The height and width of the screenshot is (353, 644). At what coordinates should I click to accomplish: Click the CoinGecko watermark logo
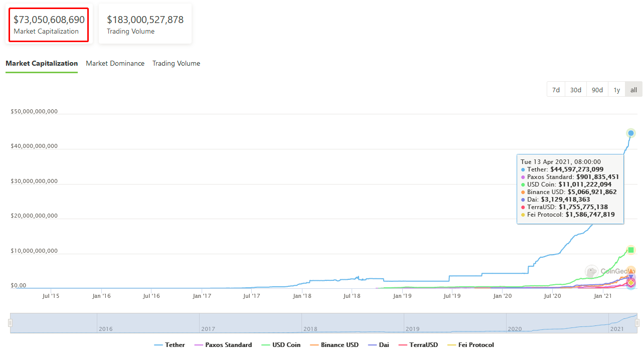pos(592,272)
